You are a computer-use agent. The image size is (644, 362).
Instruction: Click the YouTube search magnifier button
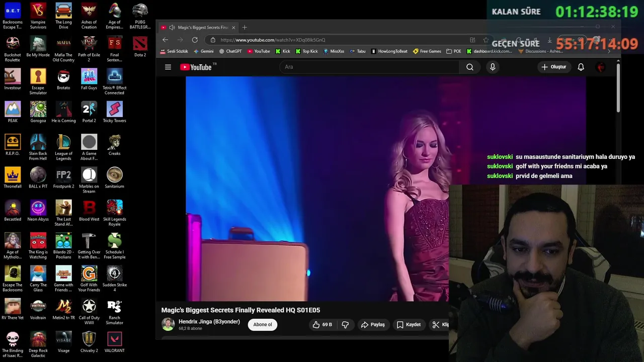[x=469, y=67]
